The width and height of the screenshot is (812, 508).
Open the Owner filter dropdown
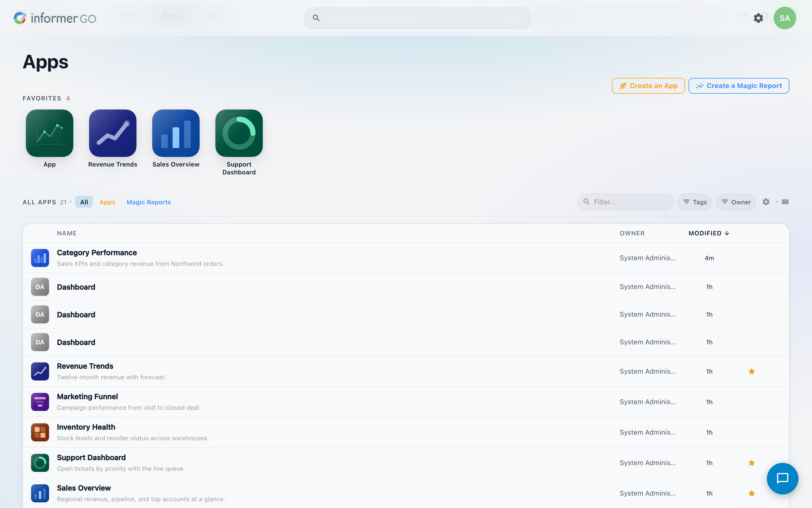tap(736, 202)
